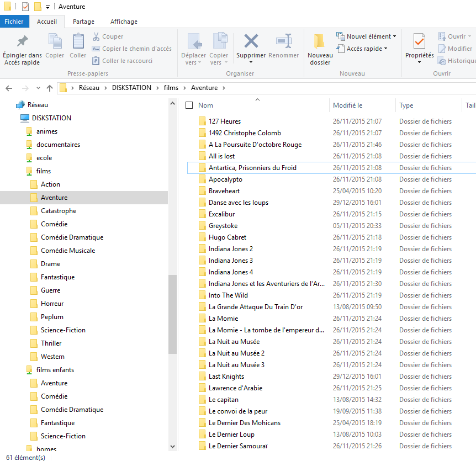Screen dimensions: 476x461
Task: Go up one folder level arrow
Action: pos(50,88)
